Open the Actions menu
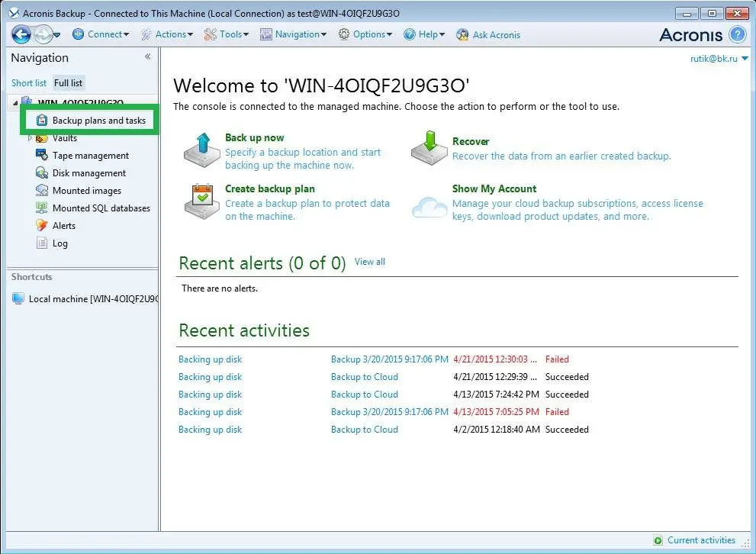The height and width of the screenshot is (554, 756). [167, 34]
